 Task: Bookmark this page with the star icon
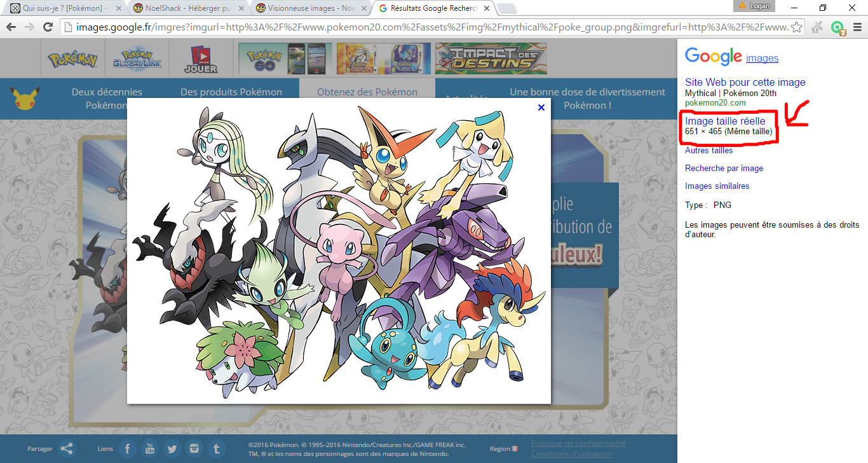coord(796,27)
